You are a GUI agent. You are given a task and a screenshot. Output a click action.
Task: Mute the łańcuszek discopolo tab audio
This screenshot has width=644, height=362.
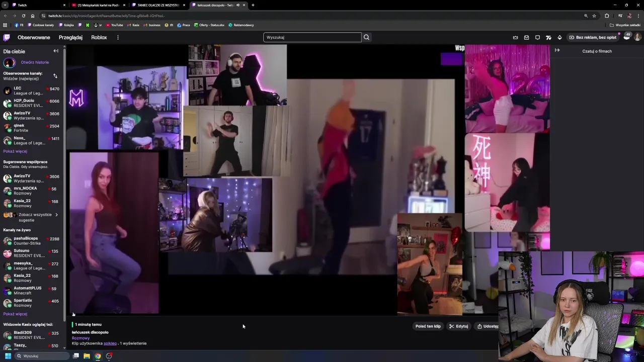click(x=238, y=5)
